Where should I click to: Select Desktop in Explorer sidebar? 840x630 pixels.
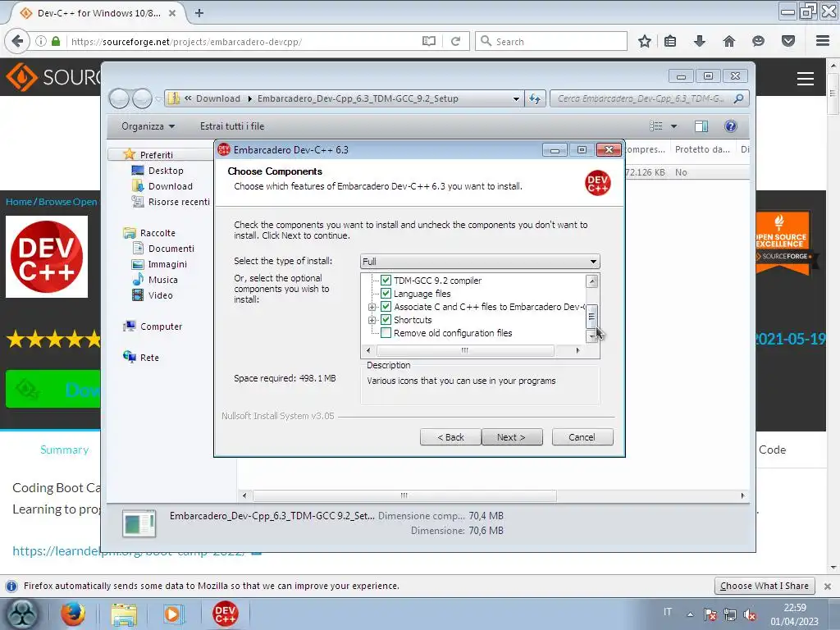(166, 171)
